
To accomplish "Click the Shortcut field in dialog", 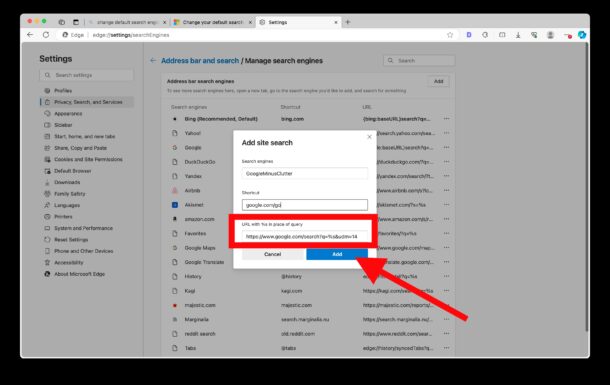I will (x=305, y=205).
